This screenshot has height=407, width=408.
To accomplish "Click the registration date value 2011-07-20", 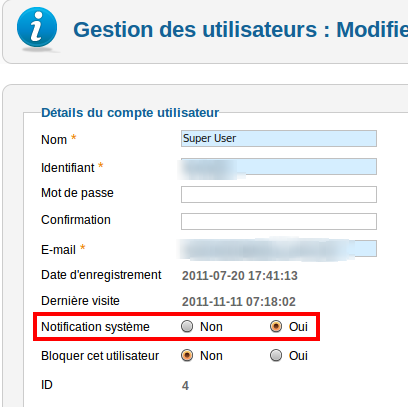I will pyautogui.click(x=240, y=276).
